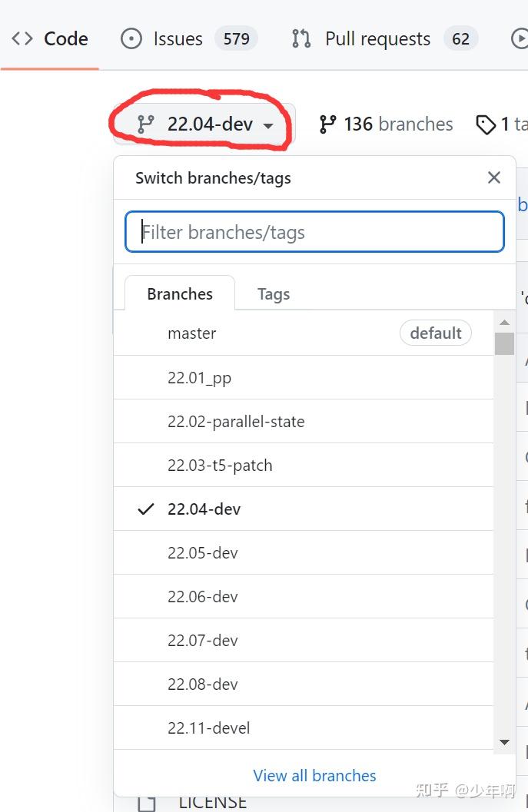Screen dimensions: 528x812
Task: Choose the 22.01_pp branch
Action: pyautogui.click(x=200, y=378)
